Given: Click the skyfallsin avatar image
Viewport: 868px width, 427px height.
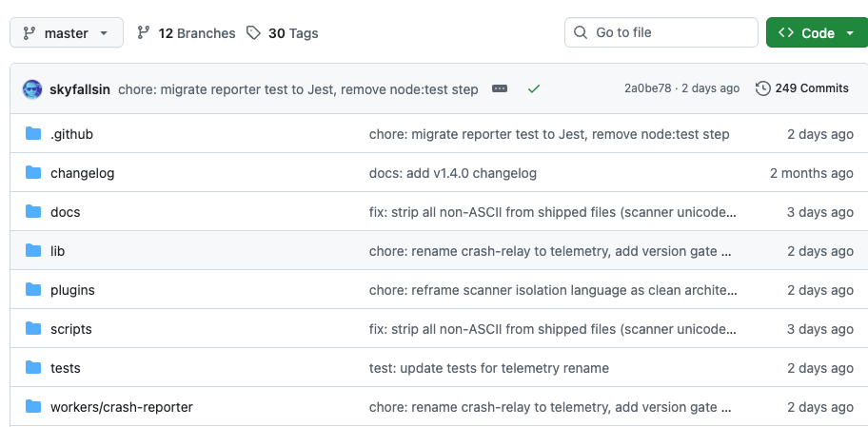Looking at the screenshot, I should [32, 89].
